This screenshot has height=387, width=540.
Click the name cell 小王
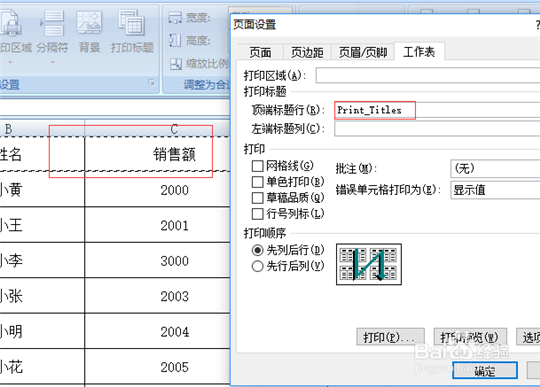42,225
